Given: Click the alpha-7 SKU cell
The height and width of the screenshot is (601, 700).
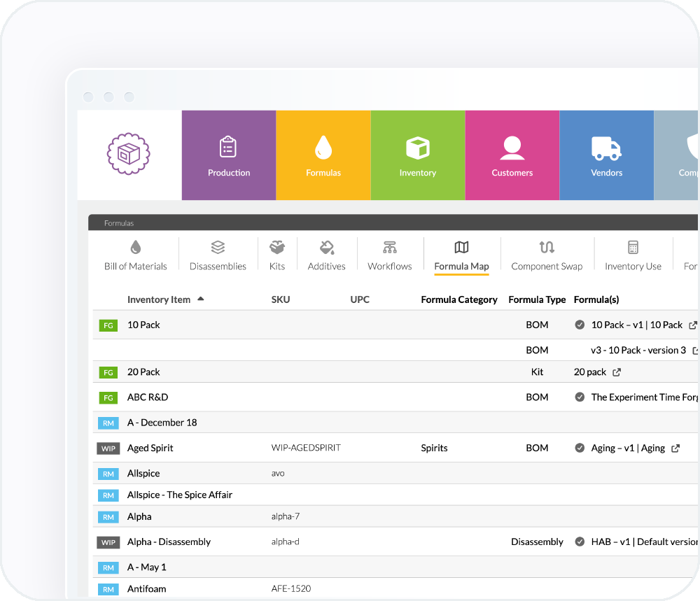Looking at the screenshot, I should pyautogui.click(x=286, y=516).
